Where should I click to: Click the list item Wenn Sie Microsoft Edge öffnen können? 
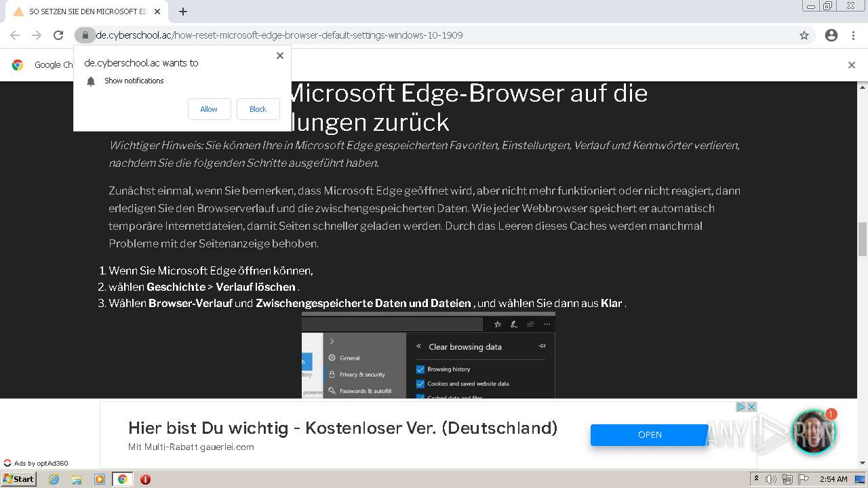(x=211, y=270)
